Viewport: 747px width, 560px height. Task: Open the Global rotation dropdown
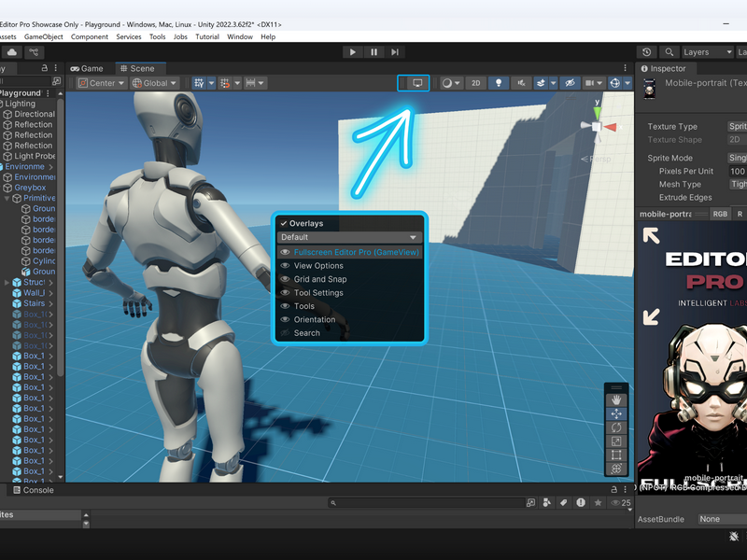click(154, 83)
